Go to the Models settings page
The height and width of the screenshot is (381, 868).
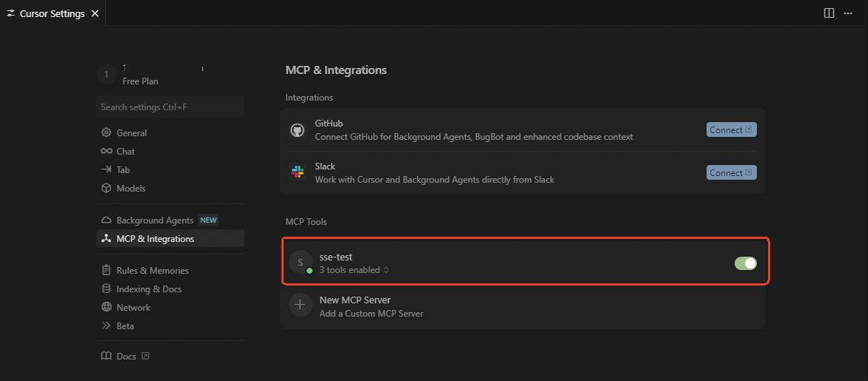click(170, 188)
